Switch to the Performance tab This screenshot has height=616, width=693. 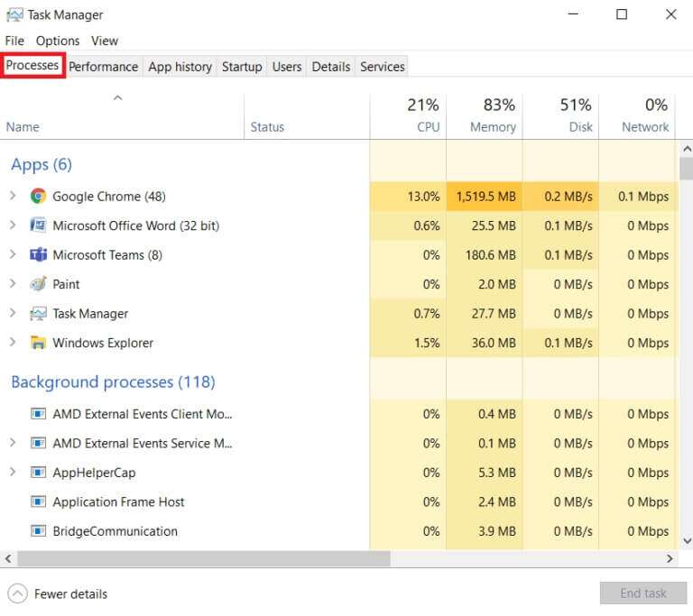(104, 67)
